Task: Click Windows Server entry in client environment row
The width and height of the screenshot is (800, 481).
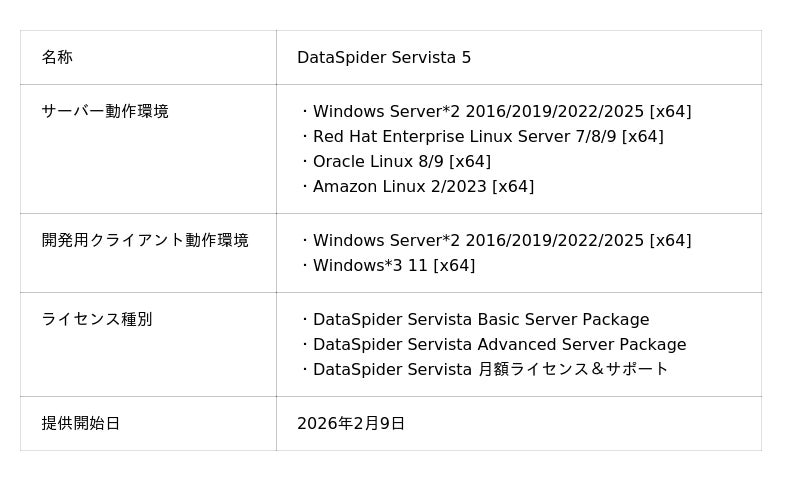Action: coord(501,241)
